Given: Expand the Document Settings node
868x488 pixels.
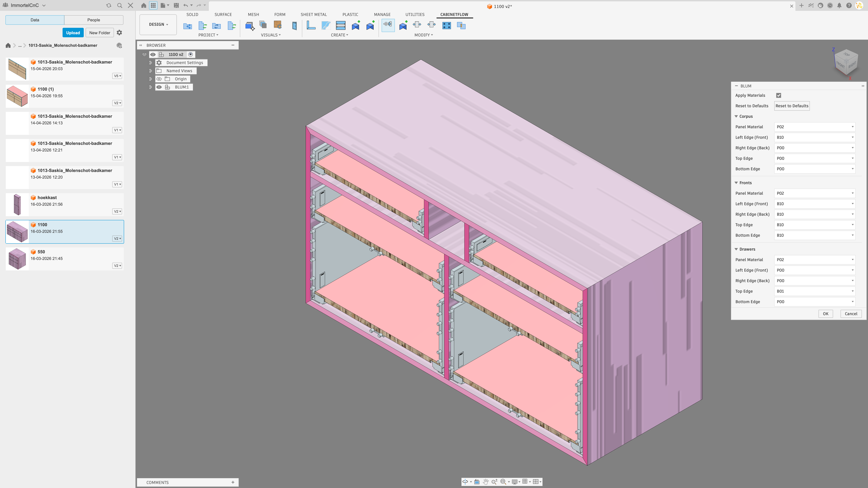Looking at the screenshot, I should (151, 63).
